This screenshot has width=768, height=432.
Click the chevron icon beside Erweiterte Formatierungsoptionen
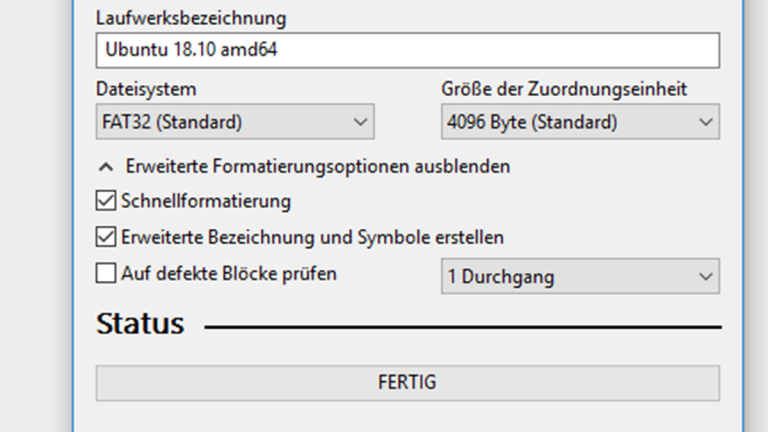point(105,167)
